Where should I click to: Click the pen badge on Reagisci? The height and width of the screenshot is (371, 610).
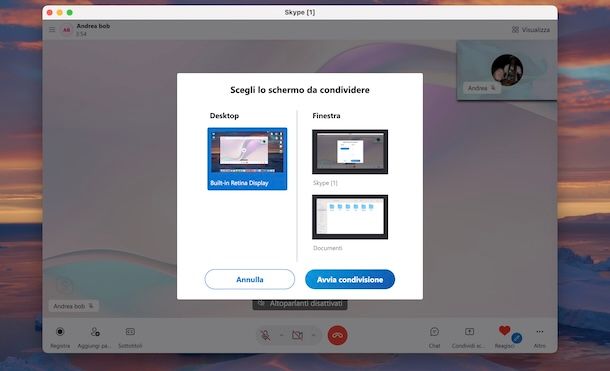point(517,338)
